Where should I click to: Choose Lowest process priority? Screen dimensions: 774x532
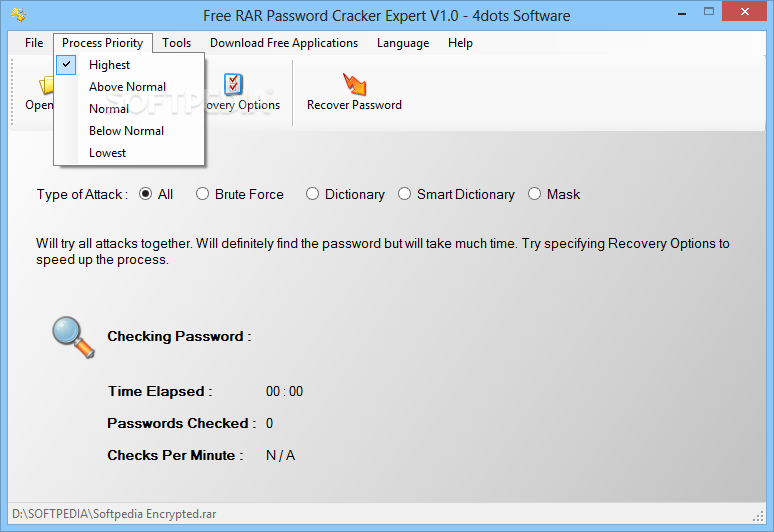pos(129,153)
